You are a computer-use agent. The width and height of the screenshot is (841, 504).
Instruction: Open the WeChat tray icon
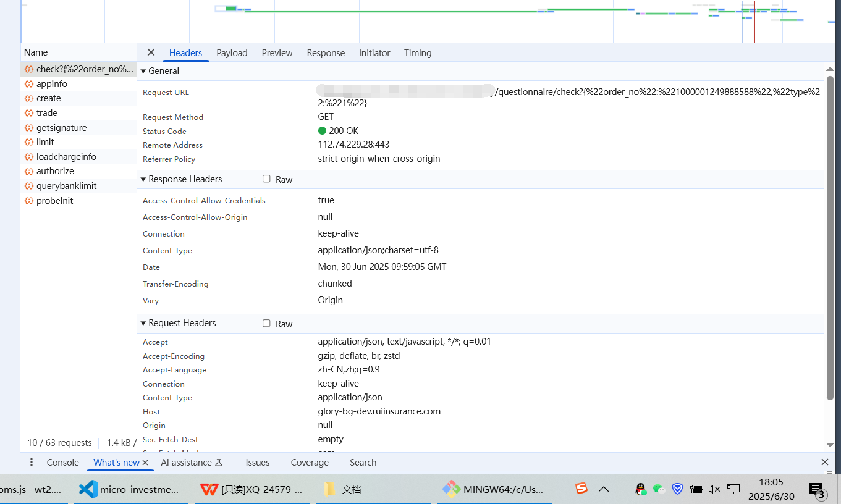(x=659, y=489)
